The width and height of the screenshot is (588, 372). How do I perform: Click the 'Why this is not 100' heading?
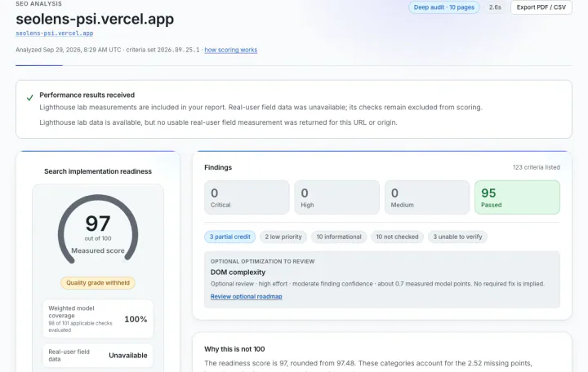coord(234,349)
